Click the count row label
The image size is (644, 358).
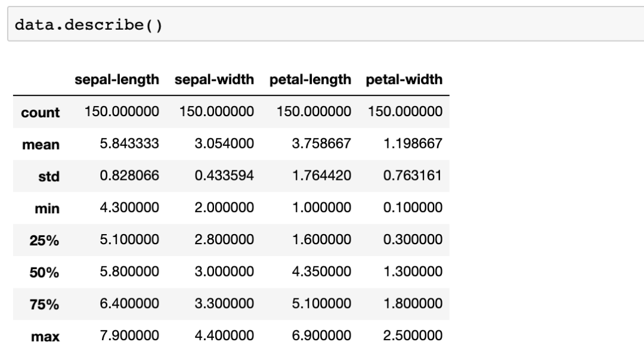tap(41, 112)
